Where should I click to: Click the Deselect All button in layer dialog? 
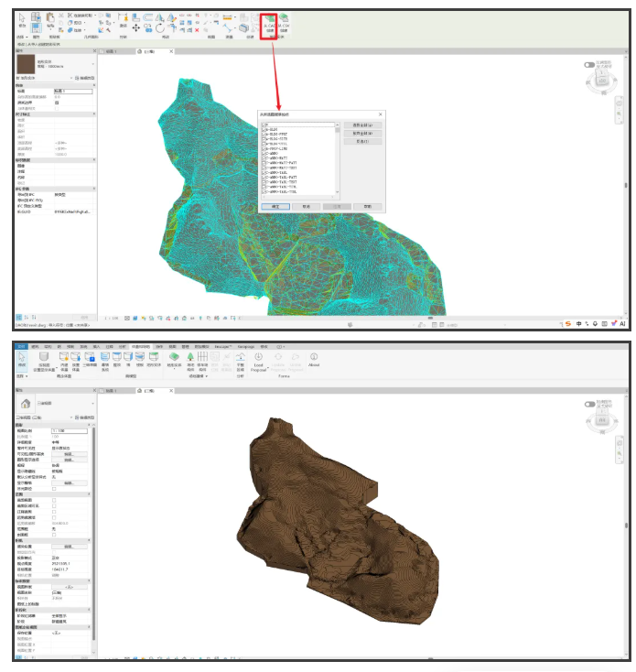[362, 134]
